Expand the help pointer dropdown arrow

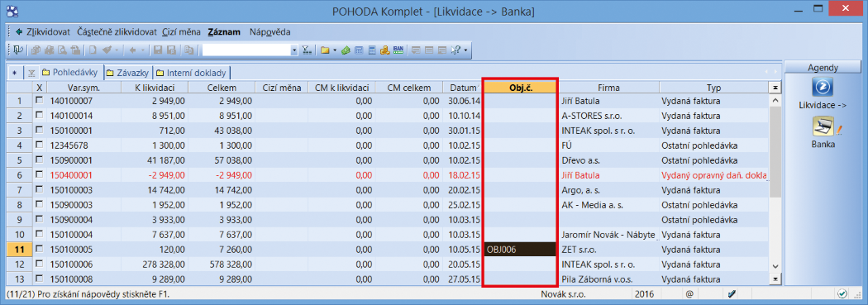(465, 51)
